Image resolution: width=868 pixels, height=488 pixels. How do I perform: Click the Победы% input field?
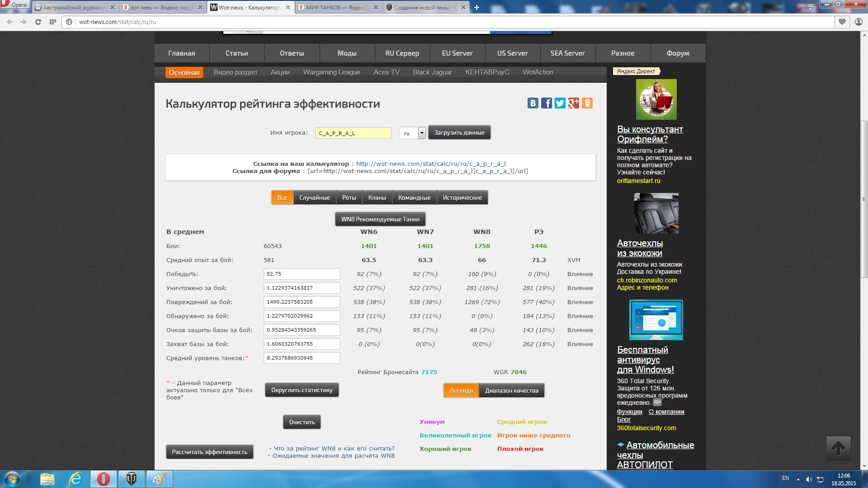tap(302, 274)
